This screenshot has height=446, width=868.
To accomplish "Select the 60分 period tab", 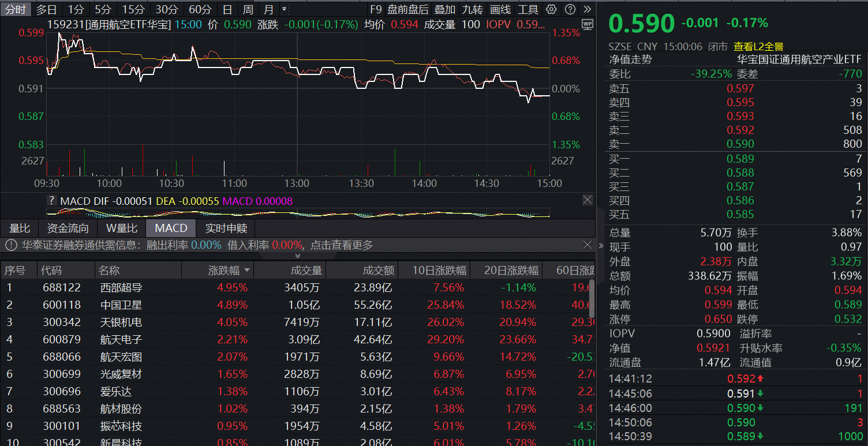I will point(200,9).
